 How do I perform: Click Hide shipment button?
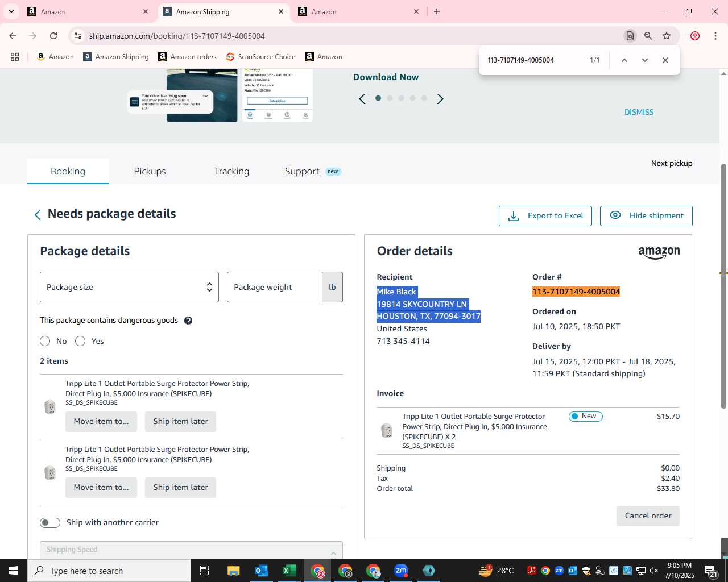(x=646, y=216)
